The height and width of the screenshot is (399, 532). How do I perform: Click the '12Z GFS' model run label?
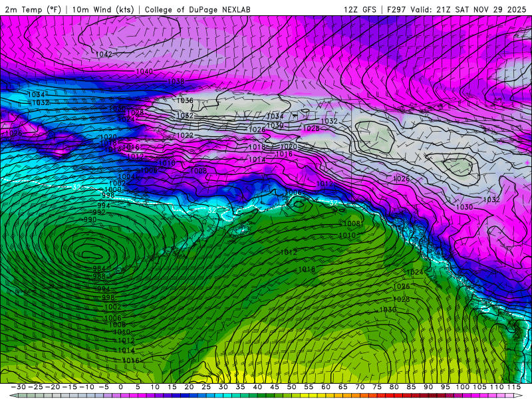coord(360,9)
